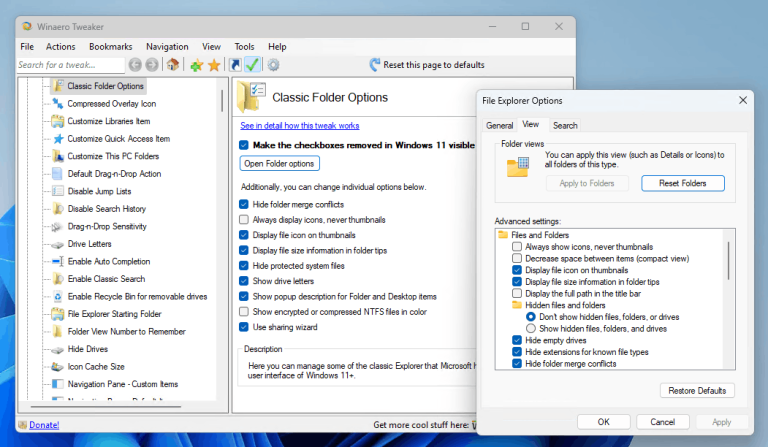Switch to the Search tab
The width and height of the screenshot is (768, 447).
pyautogui.click(x=565, y=125)
